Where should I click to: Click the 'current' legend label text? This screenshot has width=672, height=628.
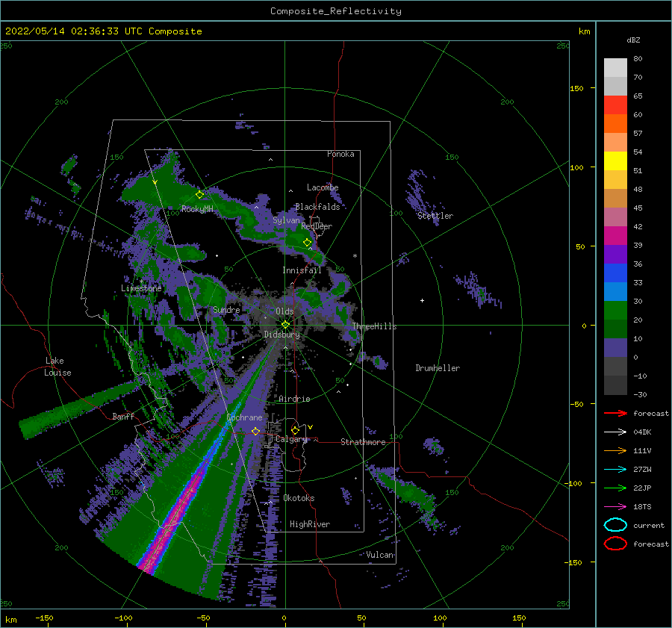point(649,526)
